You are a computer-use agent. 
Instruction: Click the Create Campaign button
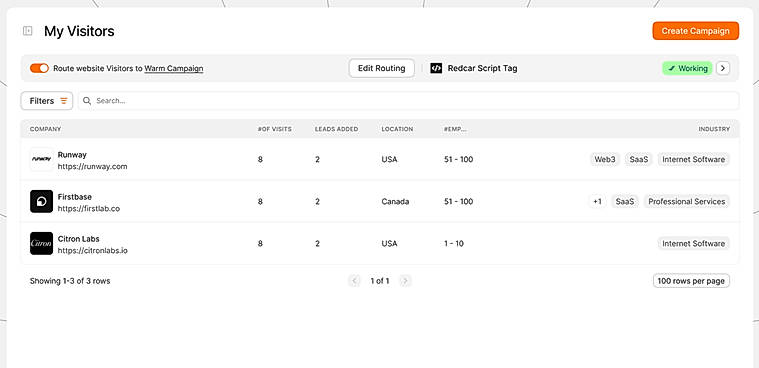(696, 31)
